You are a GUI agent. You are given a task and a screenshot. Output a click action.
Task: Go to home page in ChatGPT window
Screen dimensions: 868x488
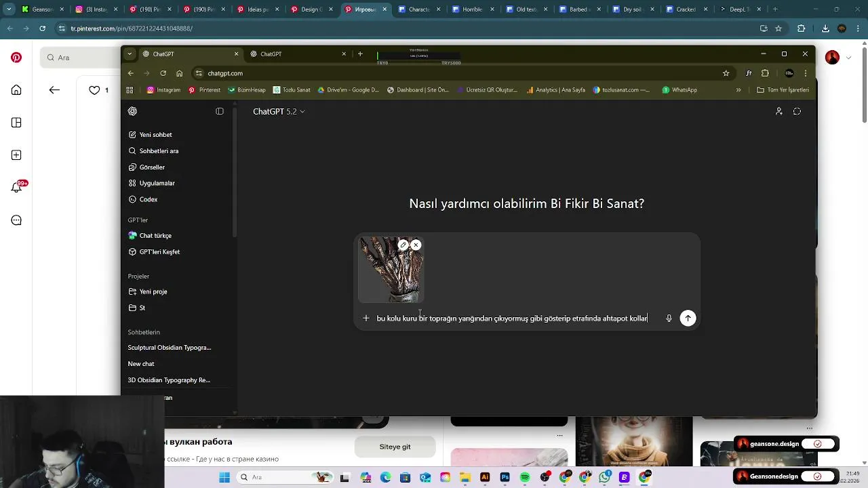pyautogui.click(x=179, y=73)
